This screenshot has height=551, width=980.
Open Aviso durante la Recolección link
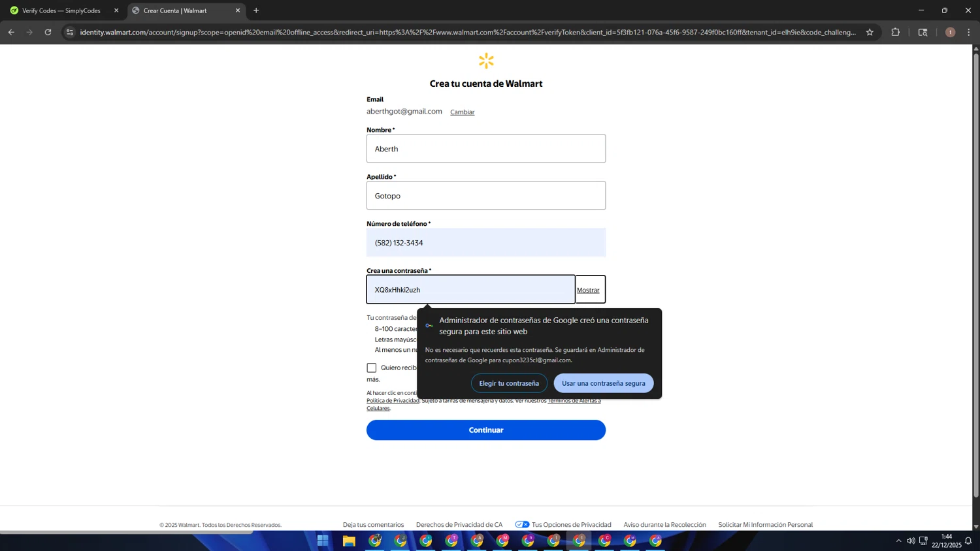(664, 525)
